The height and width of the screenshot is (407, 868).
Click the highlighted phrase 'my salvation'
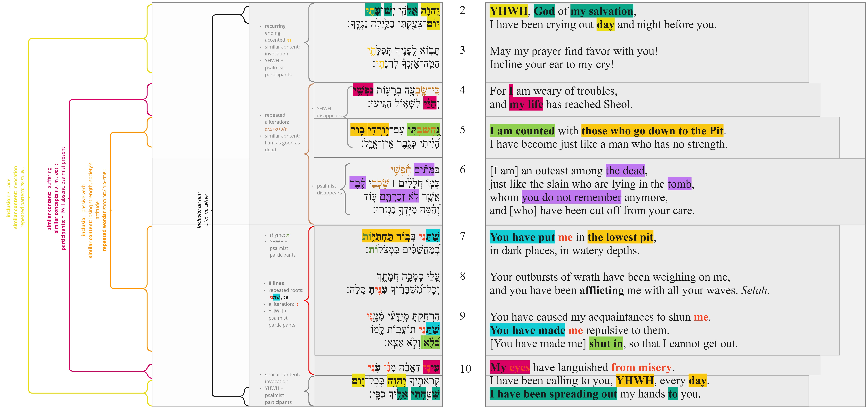[602, 11]
